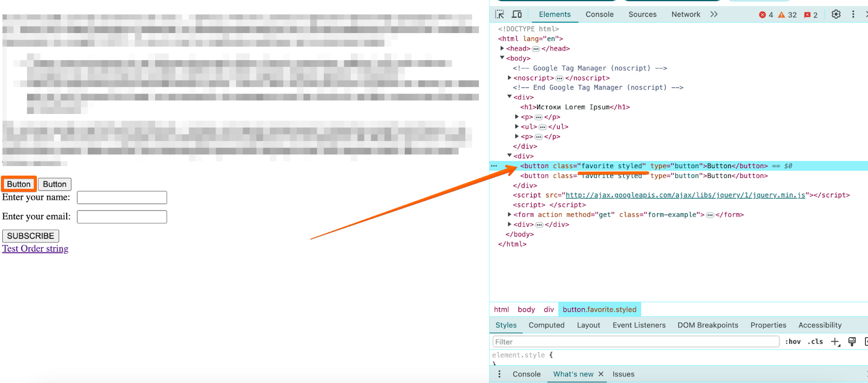Open the DevTools three-dot customize menu

853,14
